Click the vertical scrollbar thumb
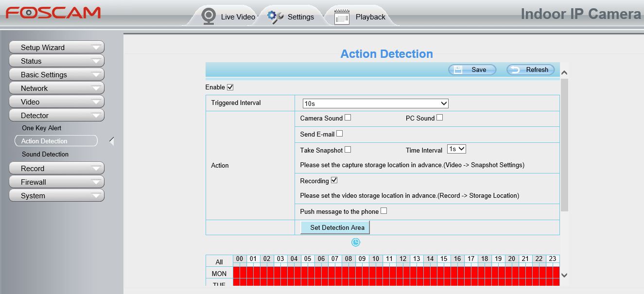644x294 pixels. click(564, 145)
